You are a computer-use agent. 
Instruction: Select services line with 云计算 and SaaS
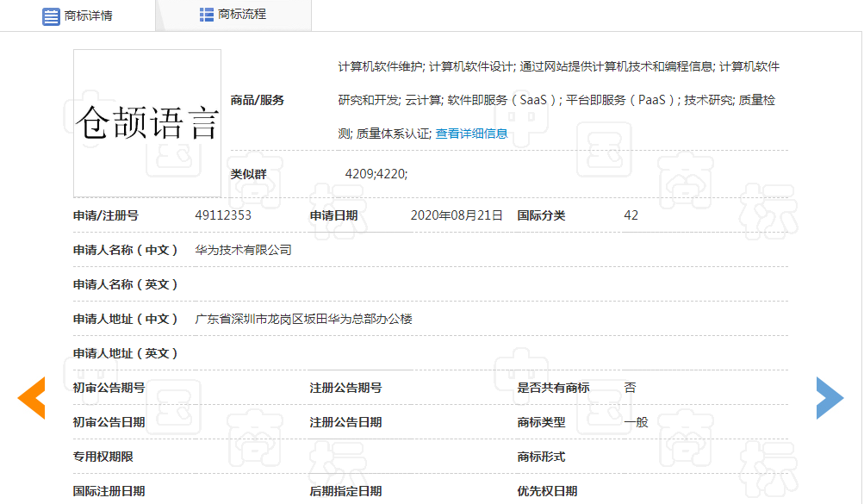pyautogui.click(x=556, y=100)
